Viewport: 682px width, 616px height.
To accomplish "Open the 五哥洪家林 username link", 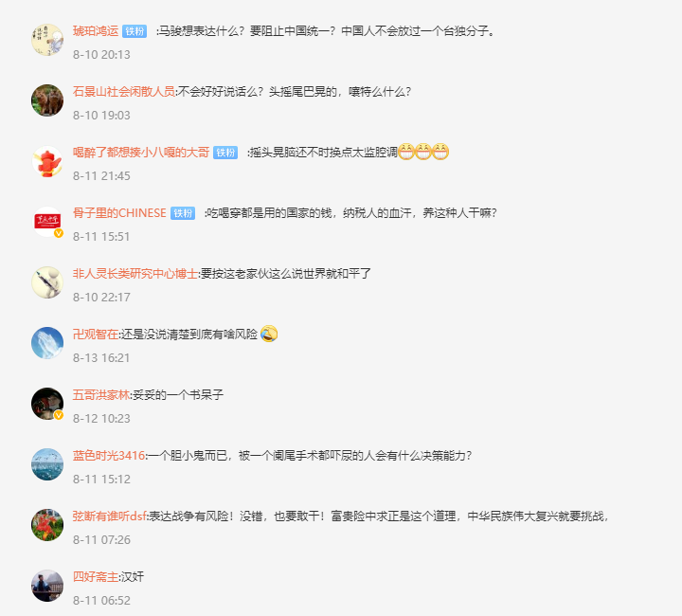I will [x=101, y=395].
